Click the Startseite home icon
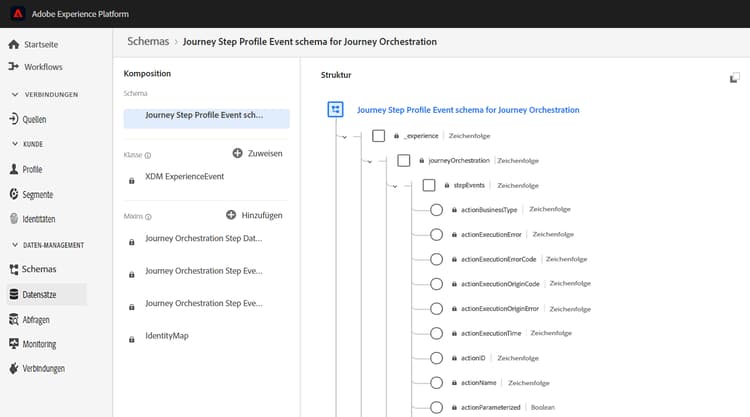 point(13,45)
